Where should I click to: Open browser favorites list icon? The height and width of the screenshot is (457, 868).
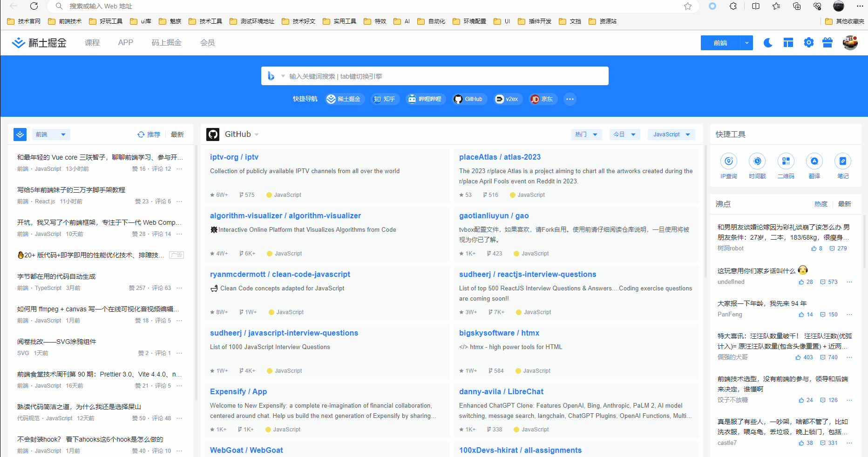776,6
